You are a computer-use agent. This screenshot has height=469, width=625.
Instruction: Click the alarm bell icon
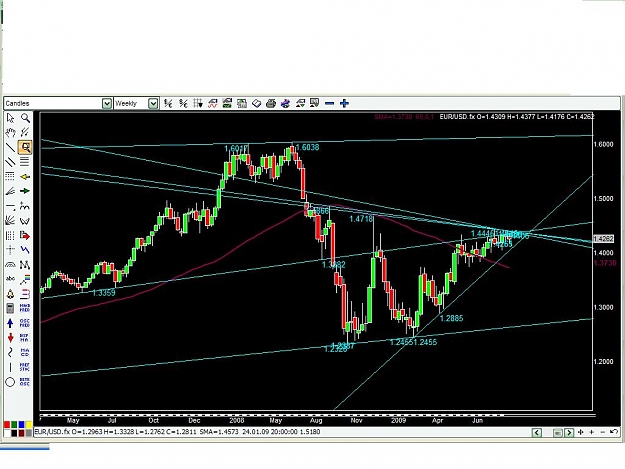(x=10, y=294)
